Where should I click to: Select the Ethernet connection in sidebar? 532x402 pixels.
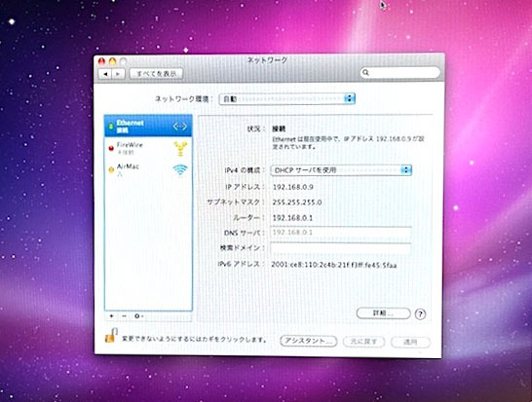pos(148,126)
